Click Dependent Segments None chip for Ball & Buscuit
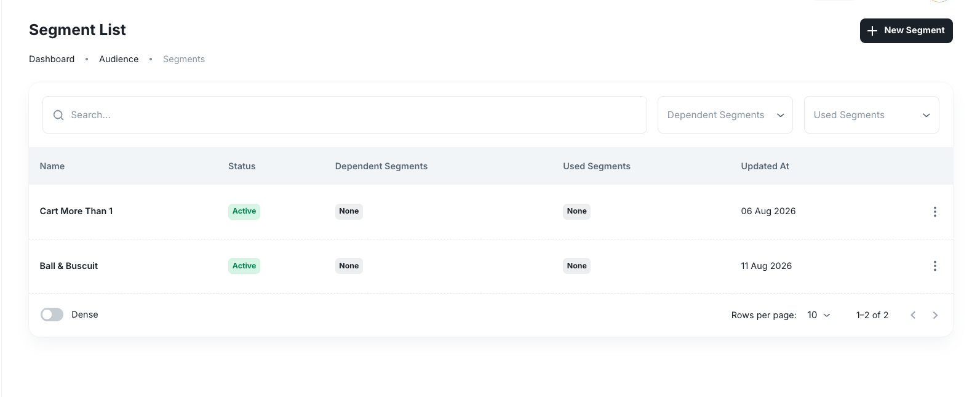Viewport: 980px width, 397px height. [349, 266]
